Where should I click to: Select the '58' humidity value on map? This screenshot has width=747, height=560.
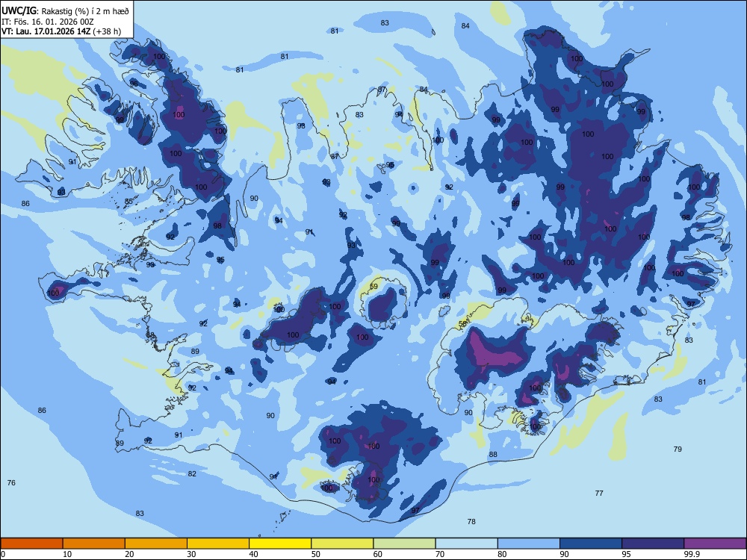[462, 324]
